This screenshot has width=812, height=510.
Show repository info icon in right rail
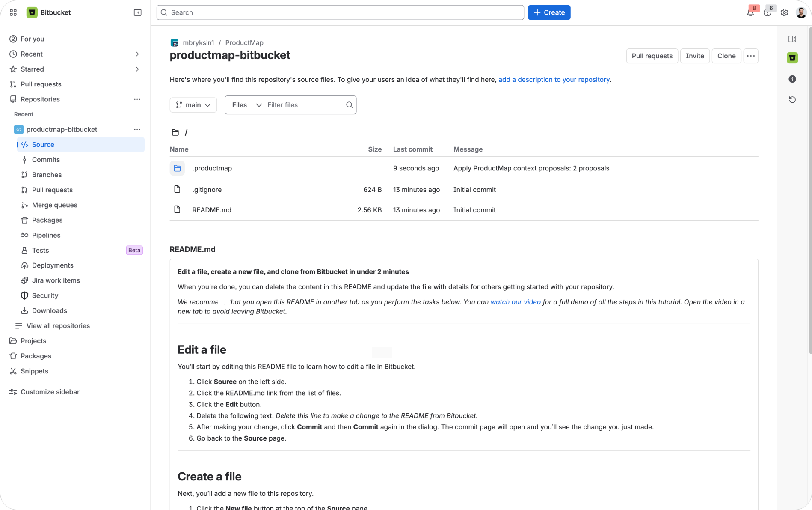coord(792,79)
